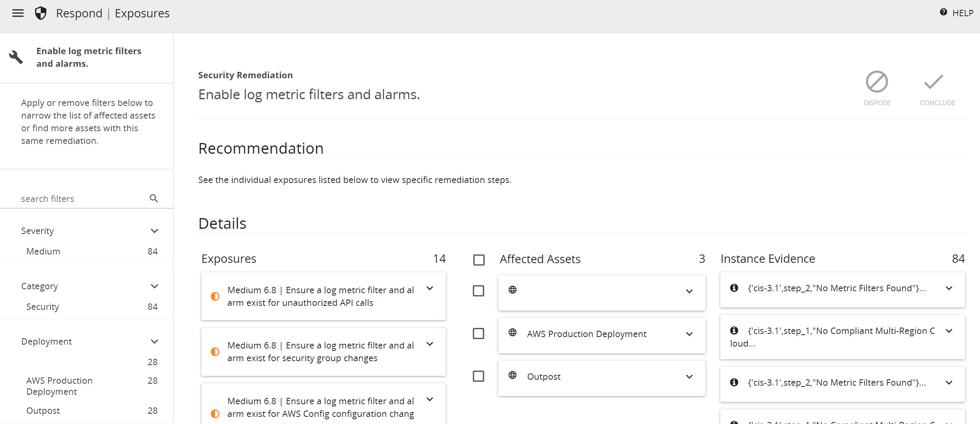This screenshot has width=980, height=424.
Task: Expand the unnamed affected asset card
Action: pos(689,292)
